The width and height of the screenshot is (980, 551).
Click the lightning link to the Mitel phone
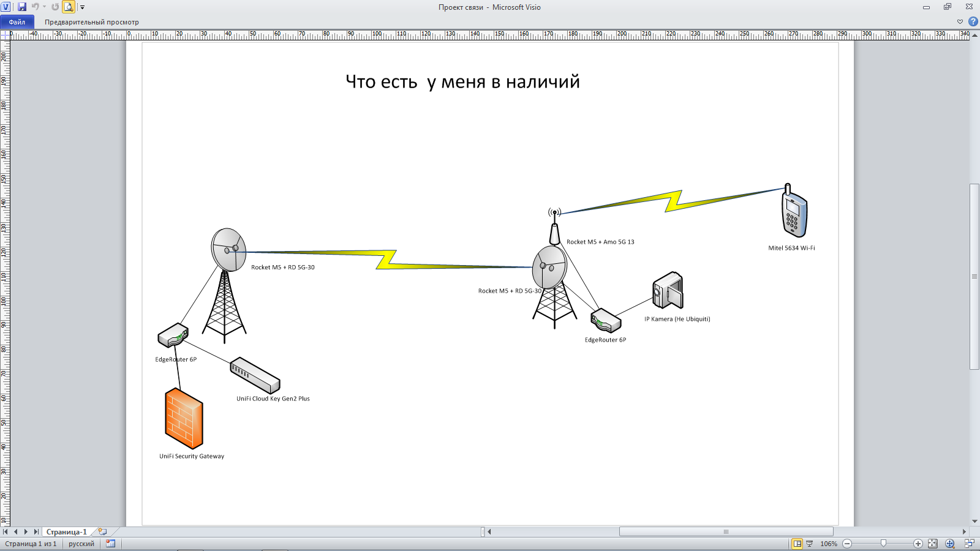pyautogui.click(x=674, y=201)
